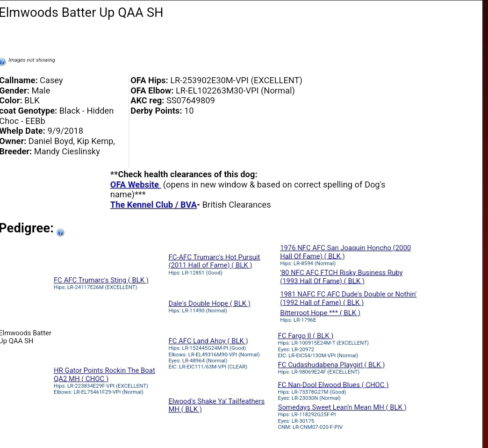
Task: Click the Images not showing text
Action: [32, 60]
